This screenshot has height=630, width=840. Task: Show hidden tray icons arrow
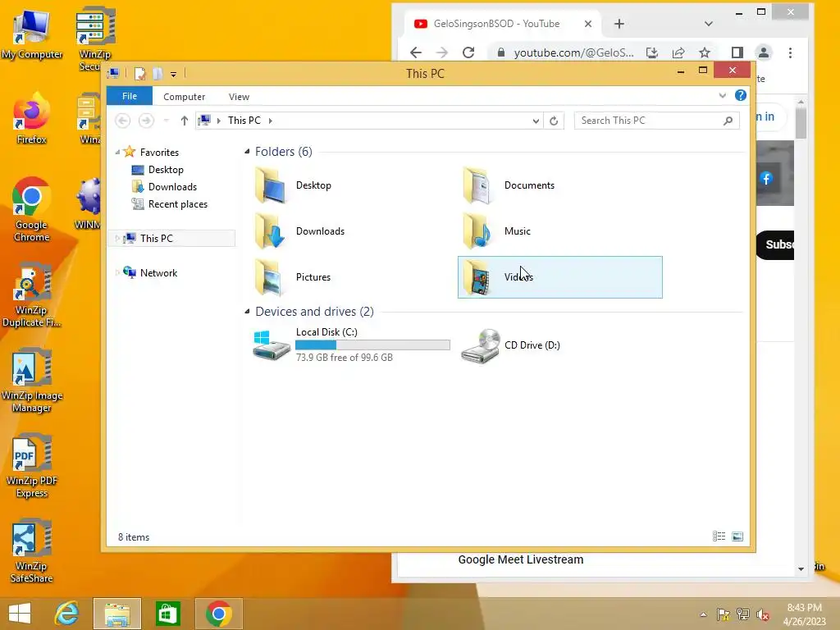tap(703, 614)
